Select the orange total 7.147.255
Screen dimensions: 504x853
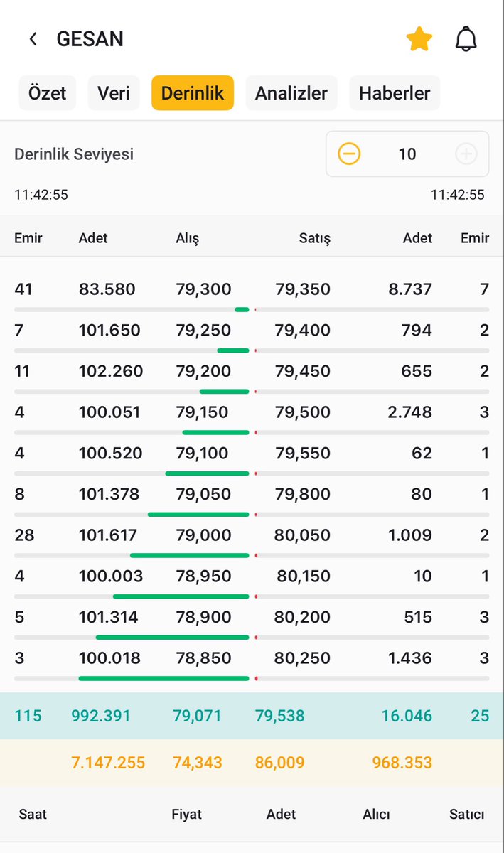point(108,763)
